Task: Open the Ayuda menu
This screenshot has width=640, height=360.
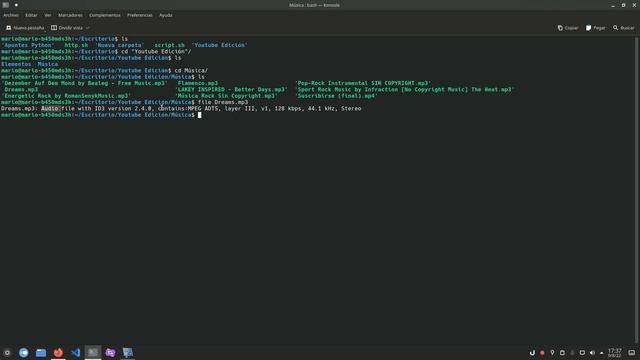Action: [166, 15]
